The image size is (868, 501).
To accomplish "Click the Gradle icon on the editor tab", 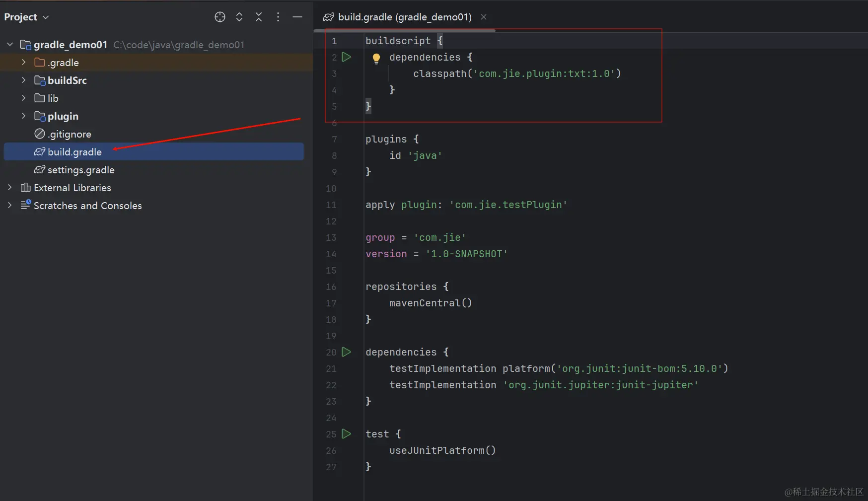I will pyautogui.click(x=328, y=17).
